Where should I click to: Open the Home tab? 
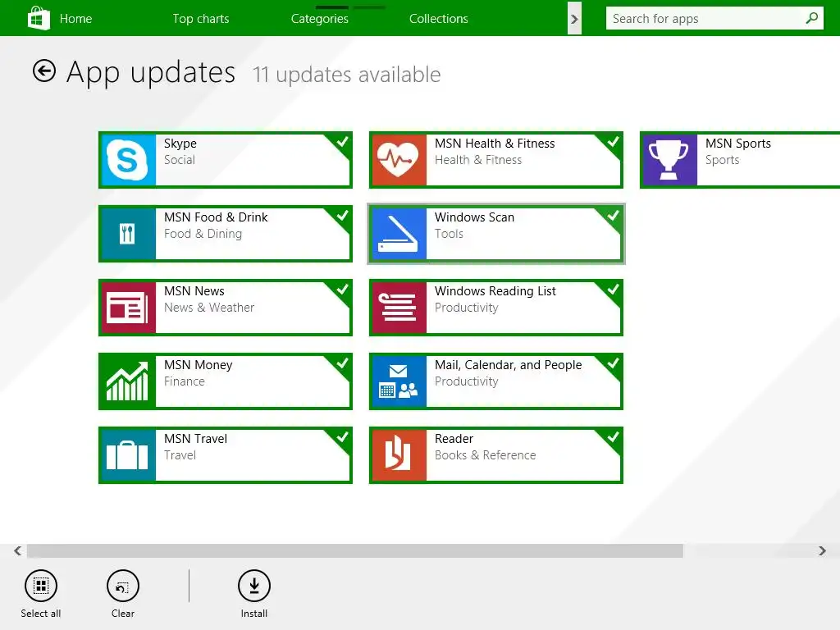tap(75, 19)
